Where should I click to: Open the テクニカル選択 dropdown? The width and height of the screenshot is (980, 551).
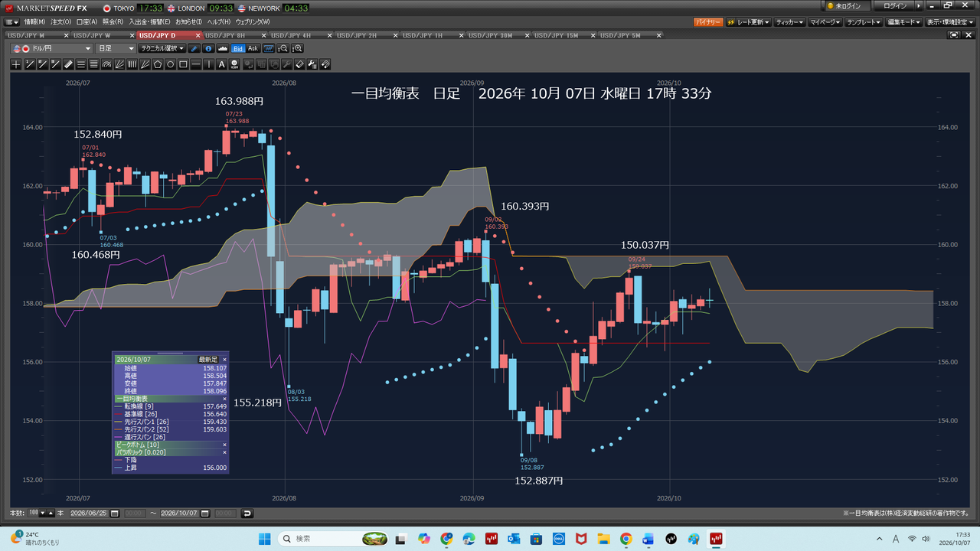point(162,48)
